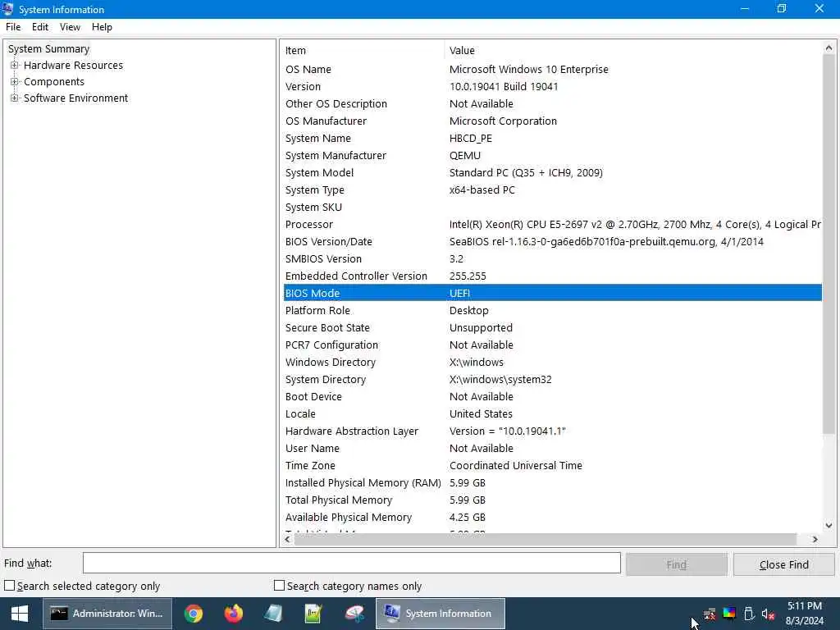The width and height of the screenshot is (840, 630).
Task: Open the Help menu
Action: click(x=102, y=27)
